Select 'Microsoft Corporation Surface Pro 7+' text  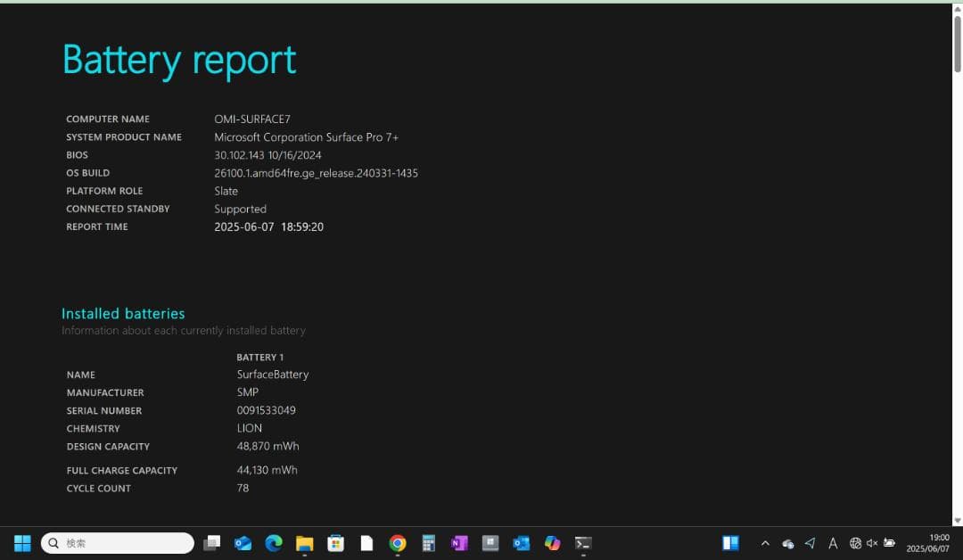coord(307,137)
